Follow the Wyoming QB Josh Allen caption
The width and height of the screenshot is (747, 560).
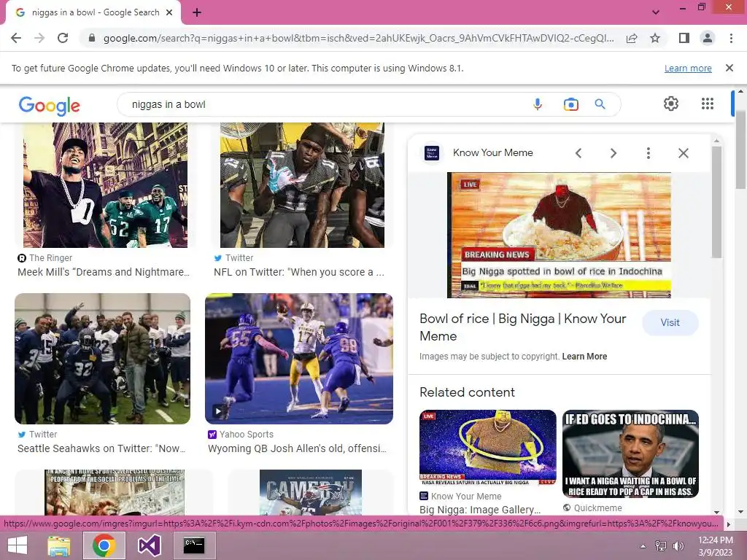point(298,448)
